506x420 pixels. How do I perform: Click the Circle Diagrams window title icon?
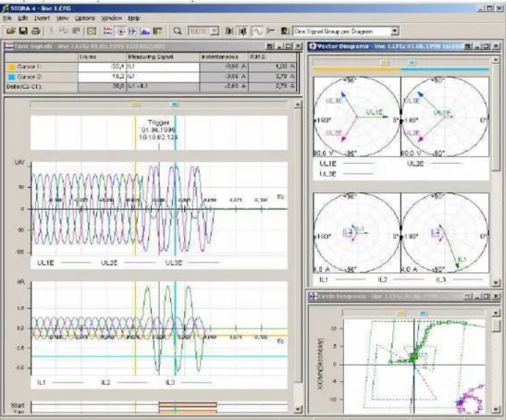(313, 296)
